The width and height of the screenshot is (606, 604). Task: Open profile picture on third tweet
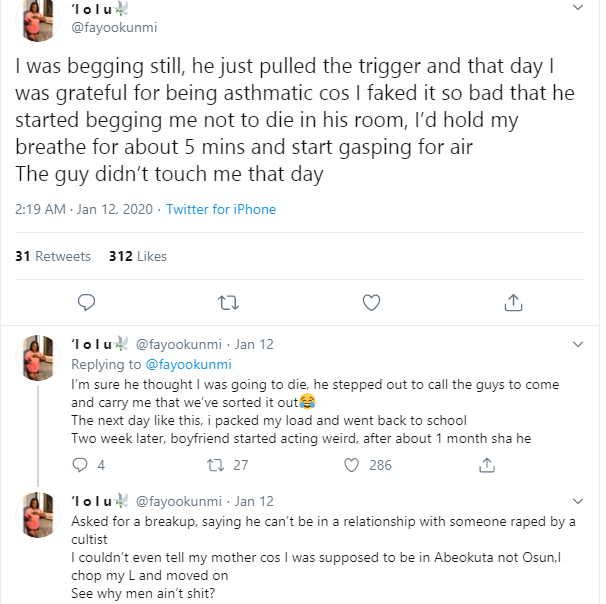(x=39, y=514)
